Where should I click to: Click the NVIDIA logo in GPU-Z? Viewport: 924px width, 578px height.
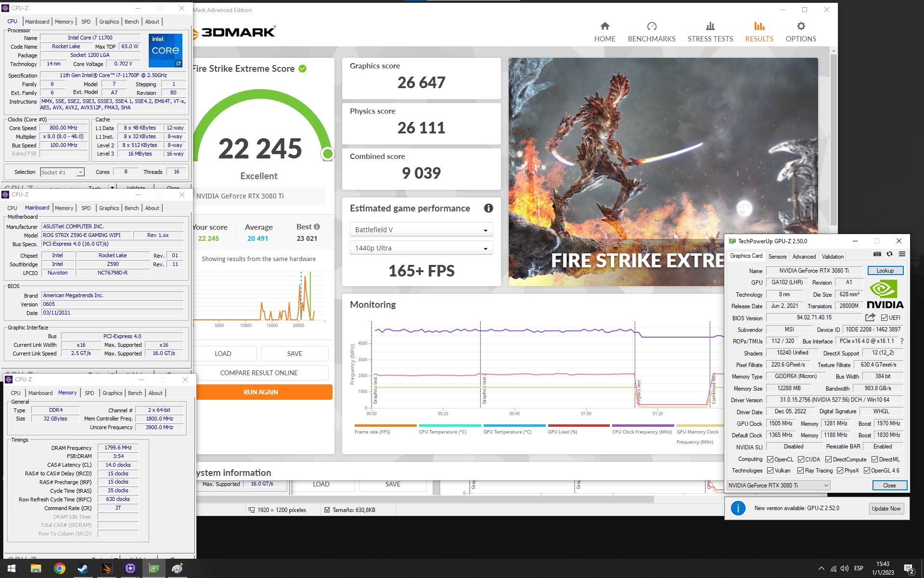point(885,294)
